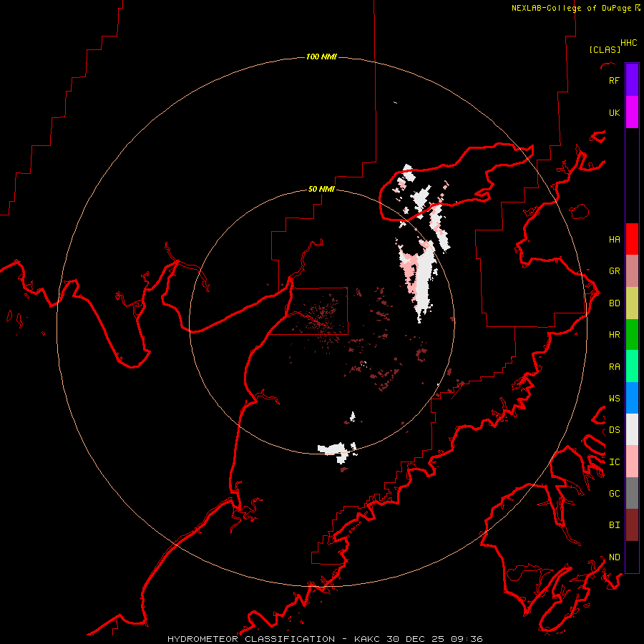Viewport: 644px width, 644px height.
Task: Click the NEXLAB-College of DuPage credit text
Action: pyautogui.click(x=571, y=8)
